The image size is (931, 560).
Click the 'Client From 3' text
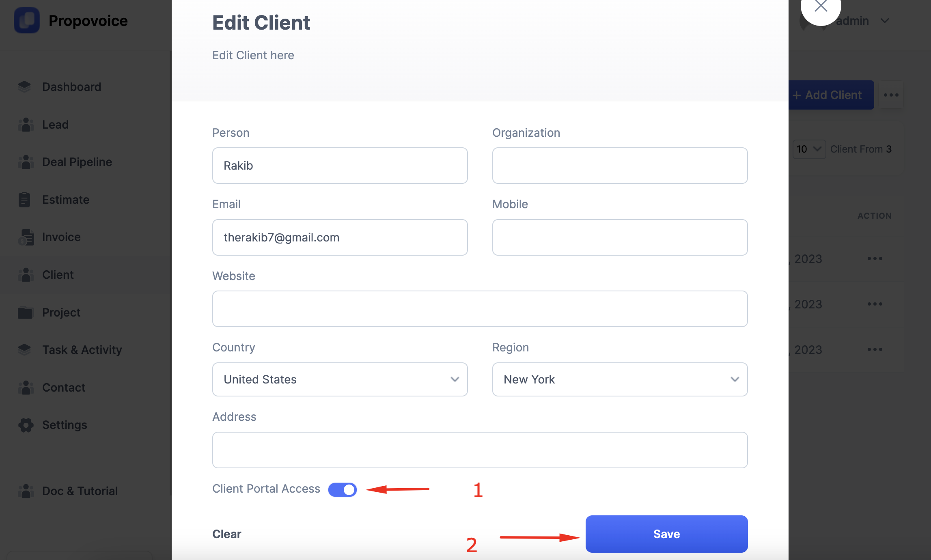(861, 149)
